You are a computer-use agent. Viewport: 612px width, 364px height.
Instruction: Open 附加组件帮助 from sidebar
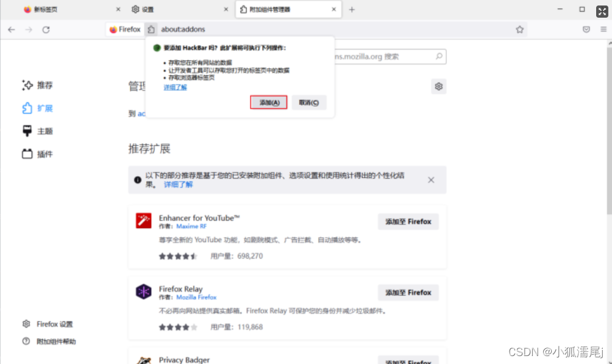[49, 341]
